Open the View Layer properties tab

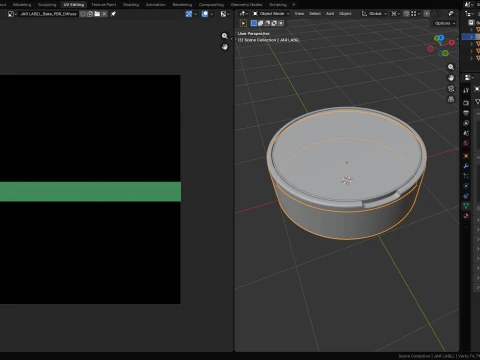(x=466, y=123)
